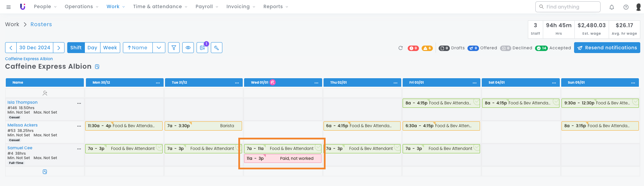This screenshot has height=186, width=644.
Task: Click the wrench tools icon
Action: pyautogui.click(x=217, y=48)
